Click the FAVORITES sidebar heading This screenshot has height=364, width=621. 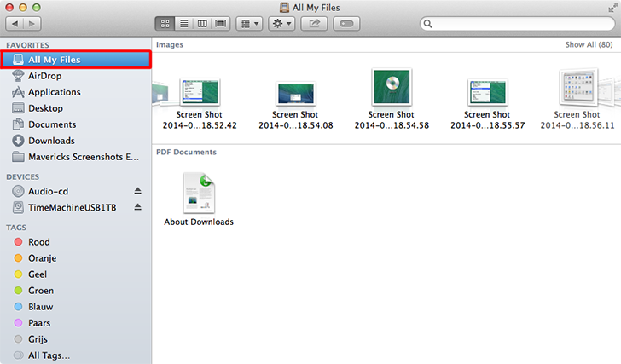pos(27,45)
